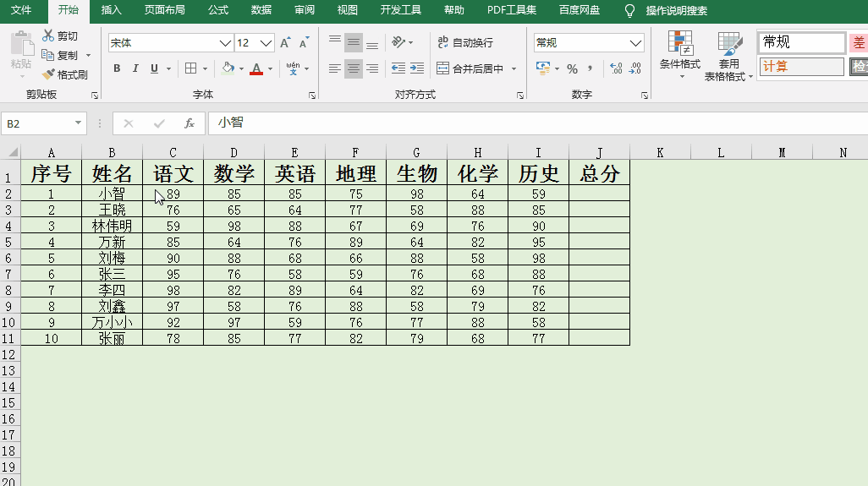Toggle underline formatting
Image resolution: width=868 pixels, height=486 pixels.
155,68
